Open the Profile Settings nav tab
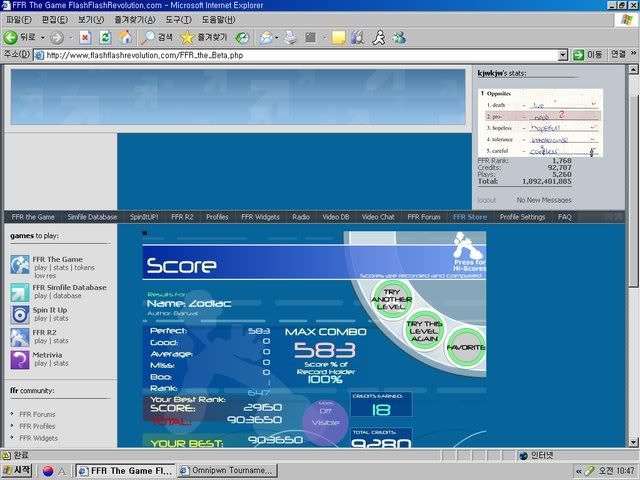The height and width of the screenshot is (480, 640). pos(522,216)
